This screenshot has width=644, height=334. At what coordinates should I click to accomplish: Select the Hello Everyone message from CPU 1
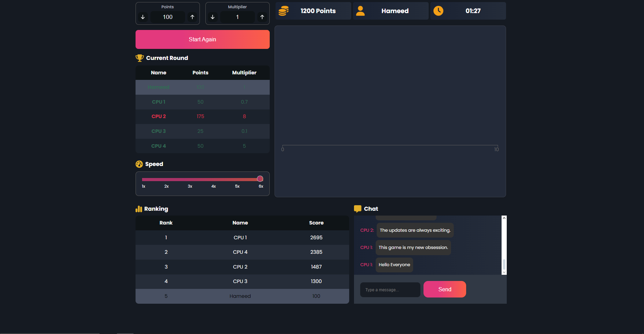[394, 265]
